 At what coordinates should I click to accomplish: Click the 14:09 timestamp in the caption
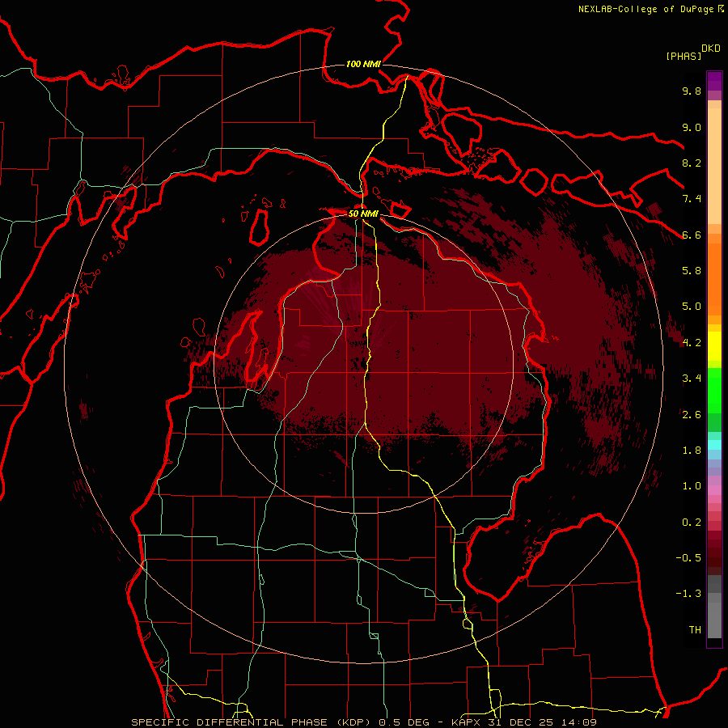click(x=580, y=722)
